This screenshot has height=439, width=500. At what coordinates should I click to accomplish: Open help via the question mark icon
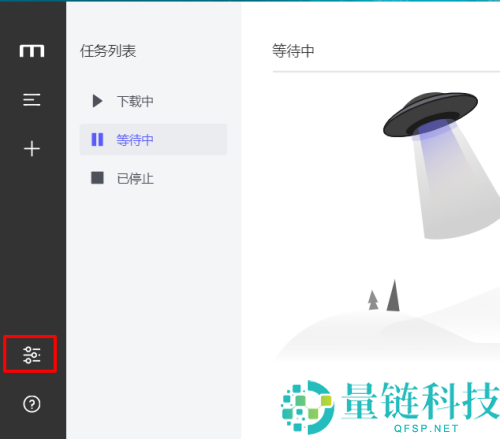[x=32, y=404]
